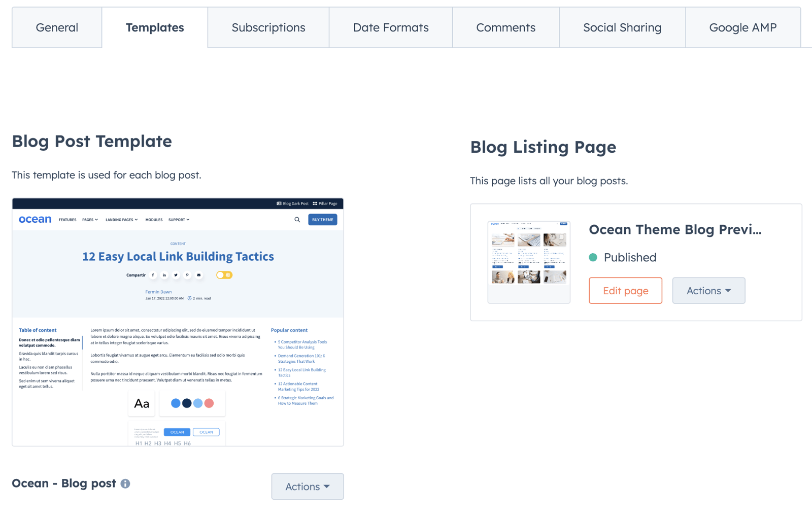Click the LinkedIn share icon in the preview
812x518 pixels.
(164, 275)
